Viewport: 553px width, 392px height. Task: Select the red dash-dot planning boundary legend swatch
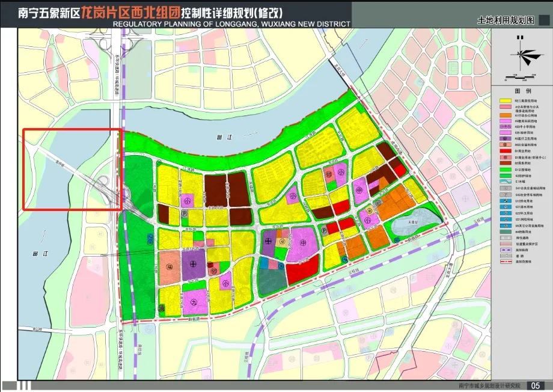click(x=506, y=262)
